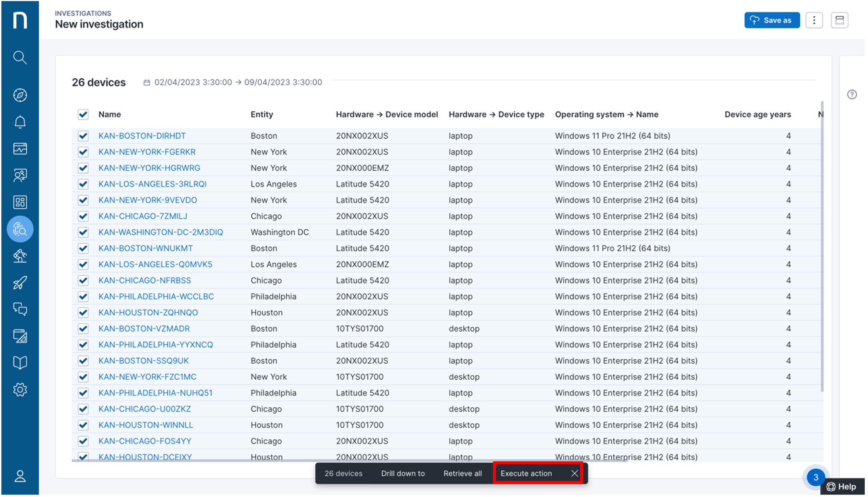Uncheck the KAN-CHICAGO-NFRBSS row checkbox
This screenshot has height=497, width=868.
(x=83, y=280)
